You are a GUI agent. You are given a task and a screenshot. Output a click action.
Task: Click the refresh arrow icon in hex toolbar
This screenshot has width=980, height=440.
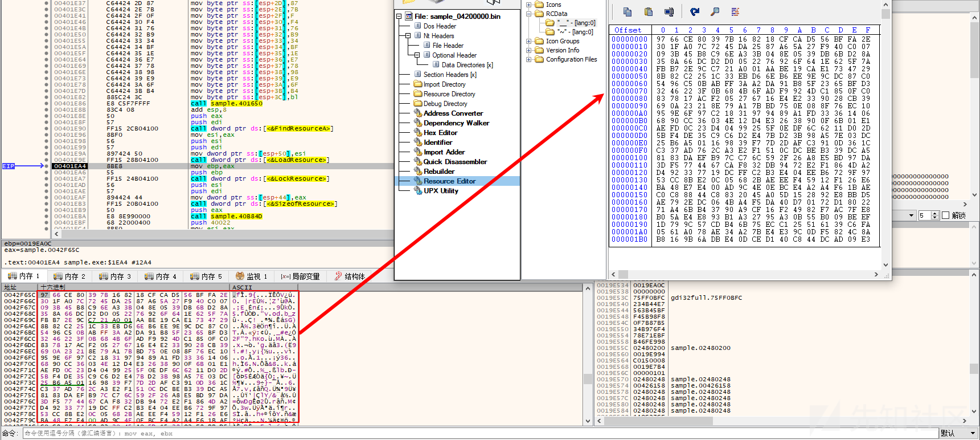click(x=695, y=11)
